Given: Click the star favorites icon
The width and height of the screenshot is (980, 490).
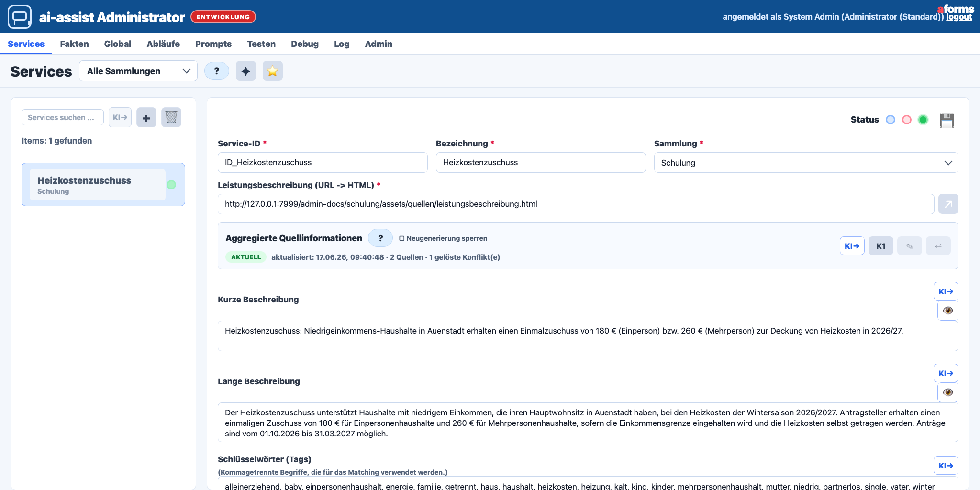Looking at the screenshot, I should [273, 71].
